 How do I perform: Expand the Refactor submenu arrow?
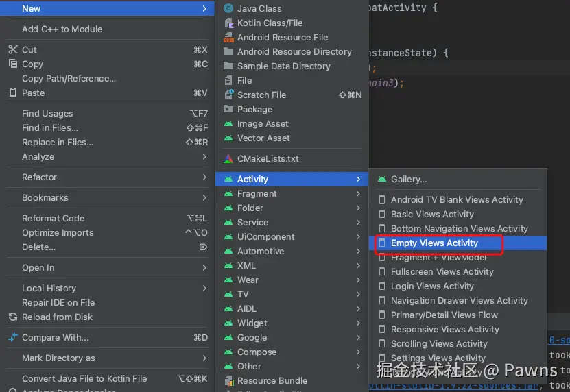tap(204, 177)
